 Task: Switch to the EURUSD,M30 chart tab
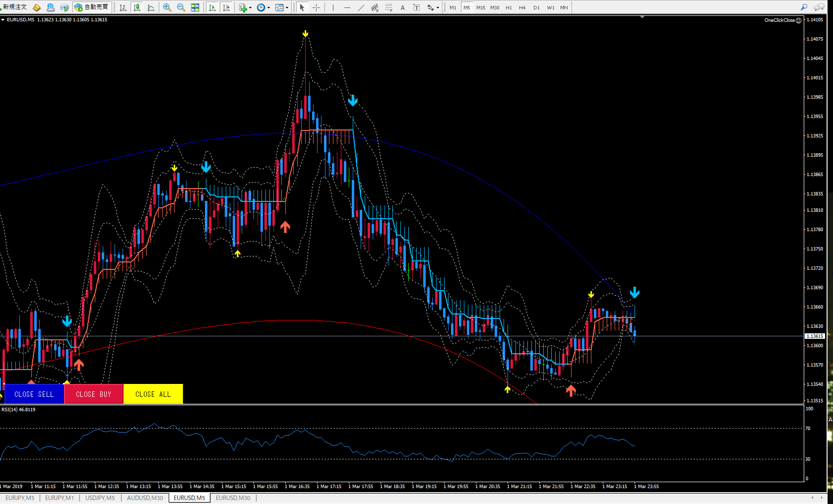[233, 498]
